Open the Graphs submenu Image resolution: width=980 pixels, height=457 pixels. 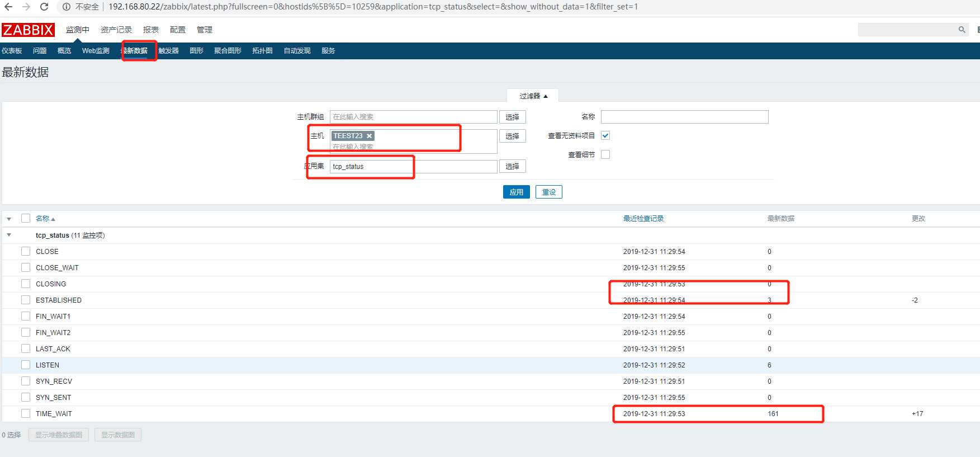pos(196,51)
